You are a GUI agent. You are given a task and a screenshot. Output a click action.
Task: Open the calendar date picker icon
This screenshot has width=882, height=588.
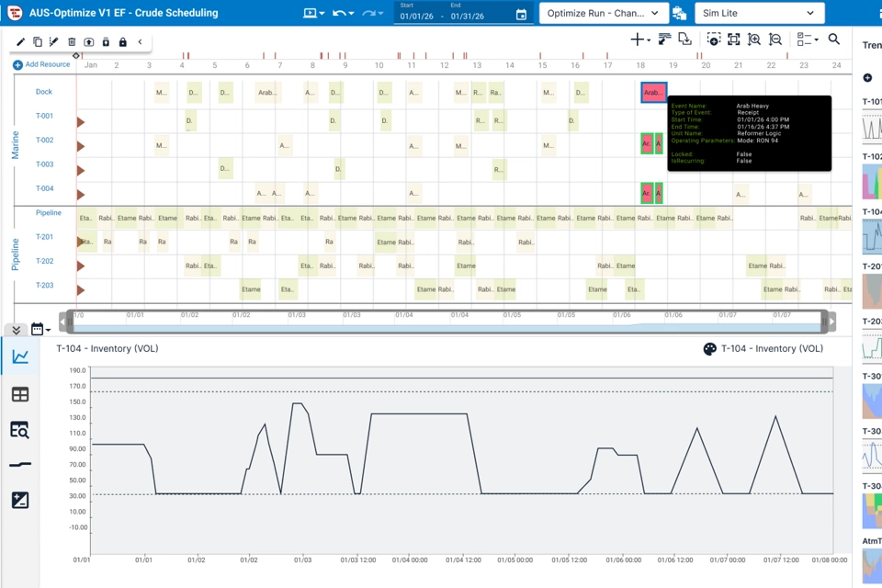(x=522, y=16)
